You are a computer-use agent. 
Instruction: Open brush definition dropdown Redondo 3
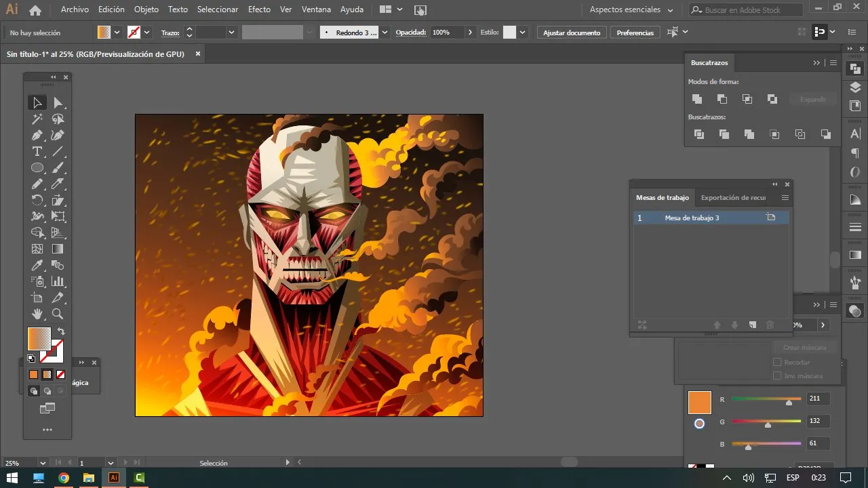(384, 33)
